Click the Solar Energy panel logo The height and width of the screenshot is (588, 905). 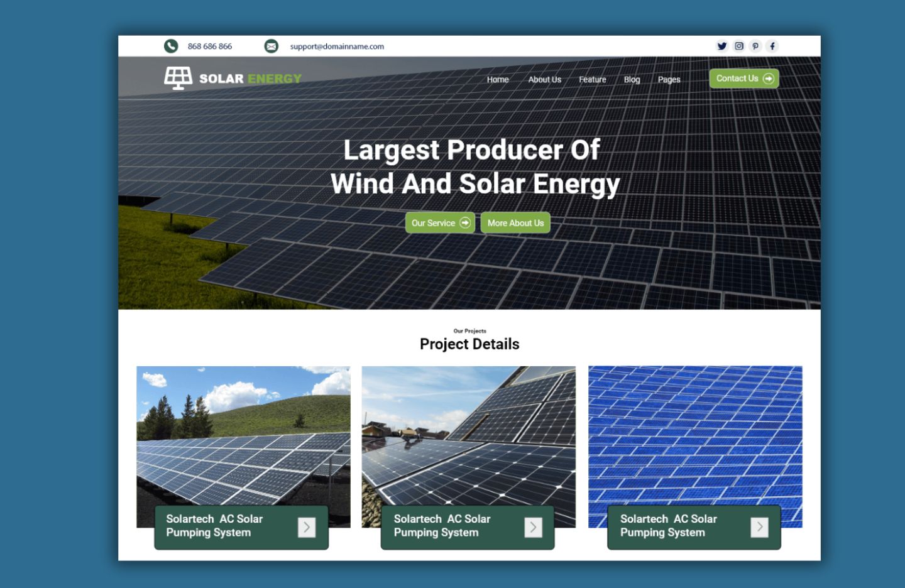[178, 79]
